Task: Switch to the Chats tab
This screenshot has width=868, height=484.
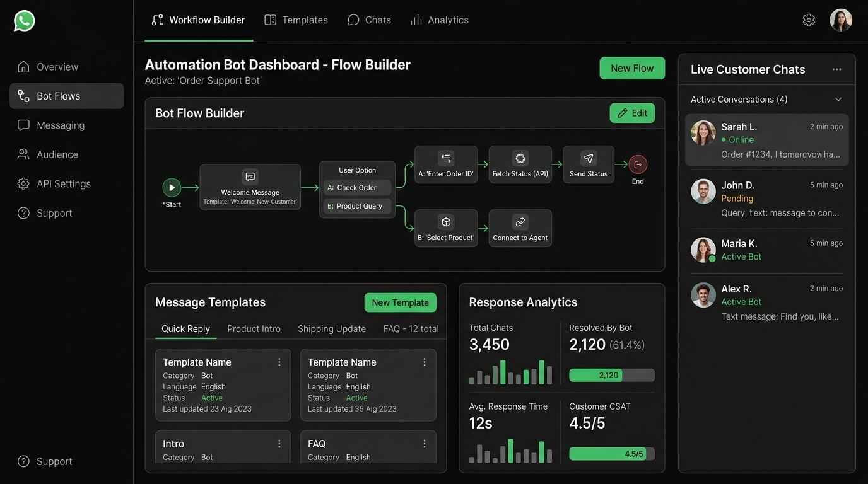Action: pyautogui.click(x=369, y=20)
